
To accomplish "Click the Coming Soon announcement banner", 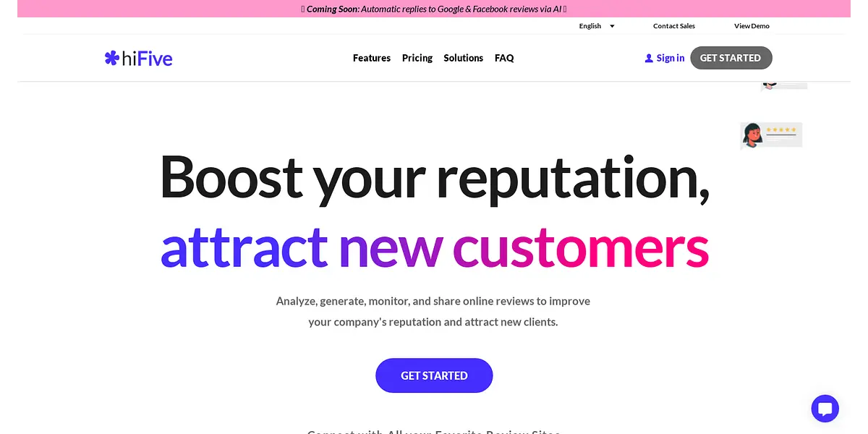I will [434, 9].
